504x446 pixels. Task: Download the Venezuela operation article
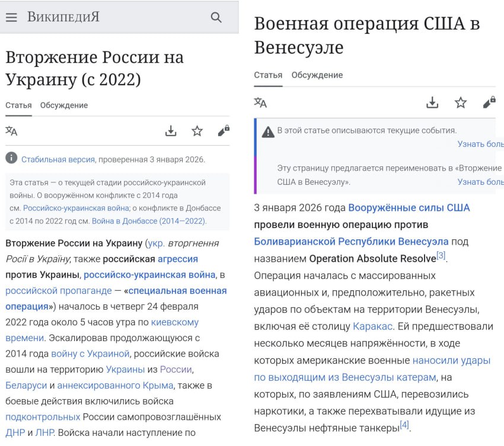coord(432,102)
